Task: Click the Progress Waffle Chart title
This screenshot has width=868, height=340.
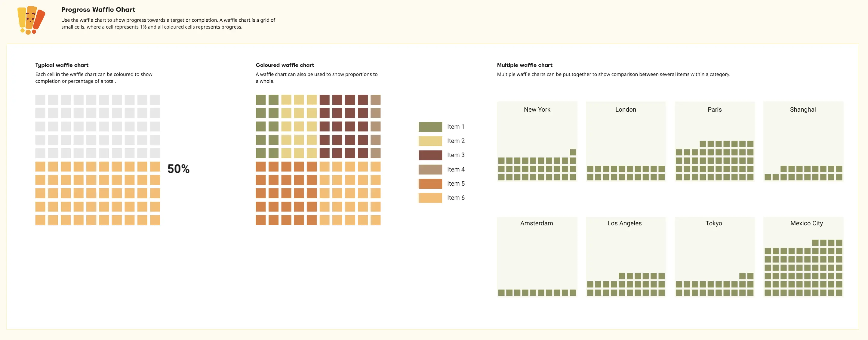Action: pos(98,10)
